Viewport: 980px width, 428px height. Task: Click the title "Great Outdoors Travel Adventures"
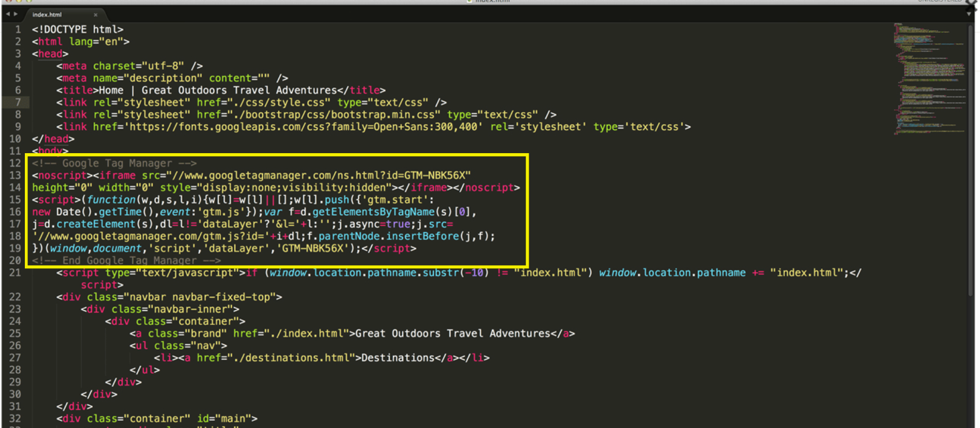(x=239, y=90)
